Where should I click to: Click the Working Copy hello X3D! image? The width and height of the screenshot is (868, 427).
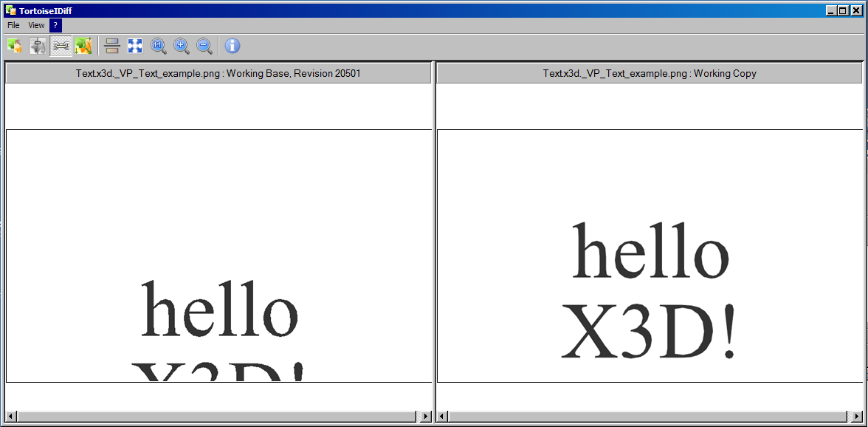click(x=649, y=292)
